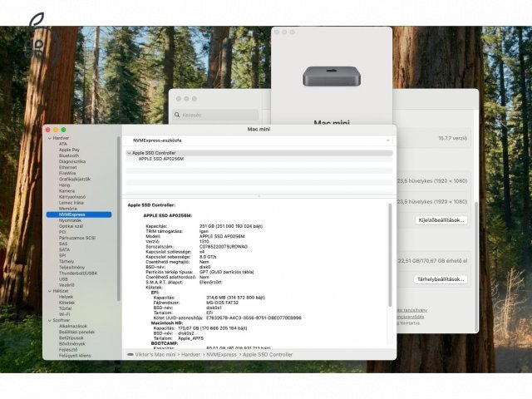Select the highlighted NVMExpress entry

tap(79, 214)
